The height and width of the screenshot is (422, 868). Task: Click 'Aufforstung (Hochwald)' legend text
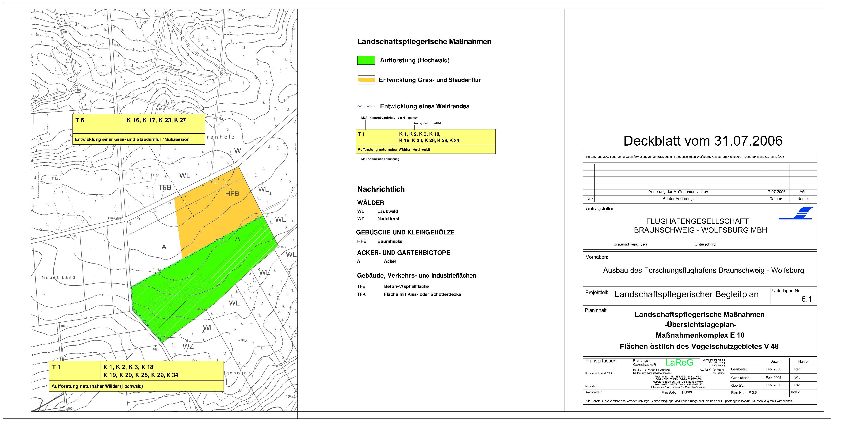(415, 61)
